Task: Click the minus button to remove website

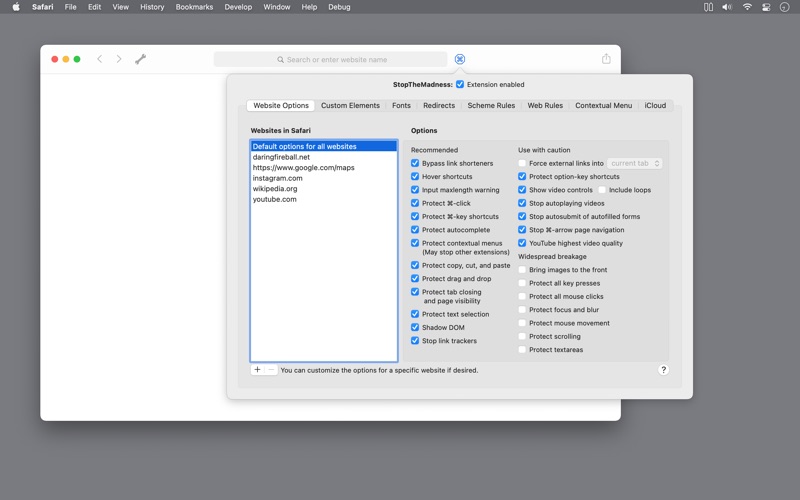Action: pyautogui.click(x=271, y=370)
